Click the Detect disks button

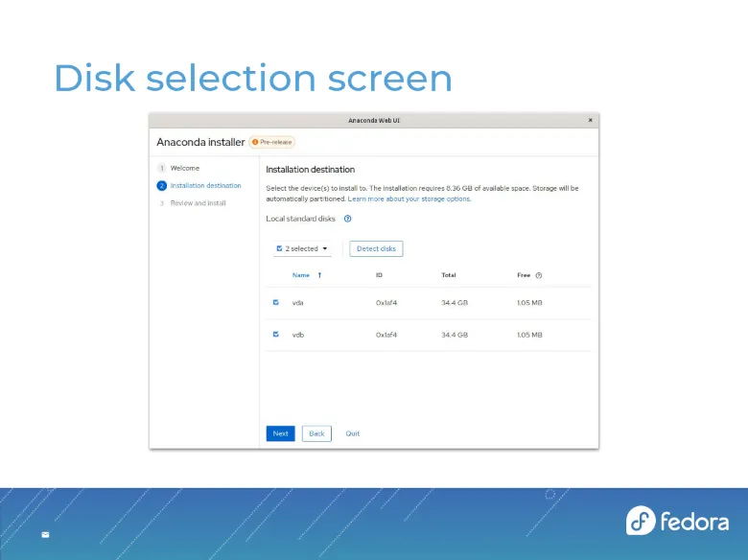(x=376, y=248)
